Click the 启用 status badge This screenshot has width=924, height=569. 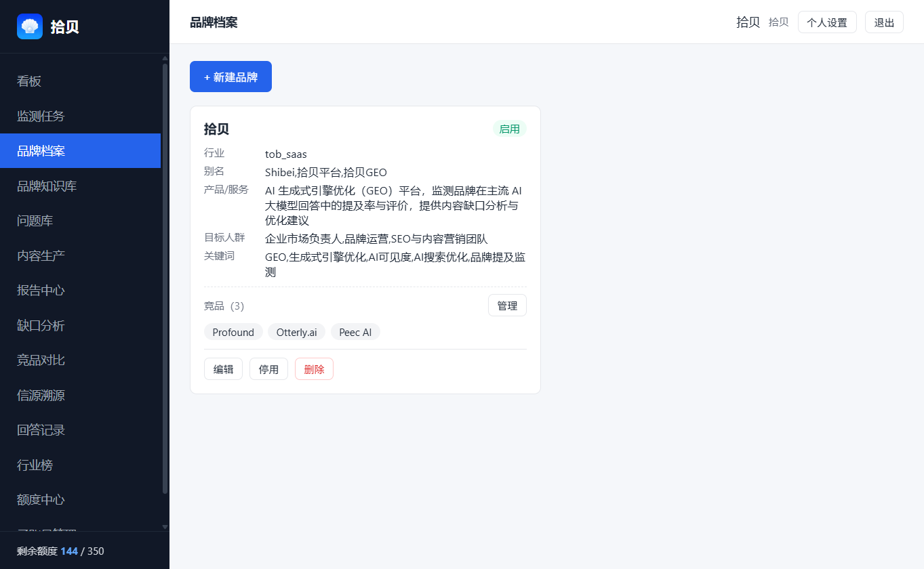(509, 129)
